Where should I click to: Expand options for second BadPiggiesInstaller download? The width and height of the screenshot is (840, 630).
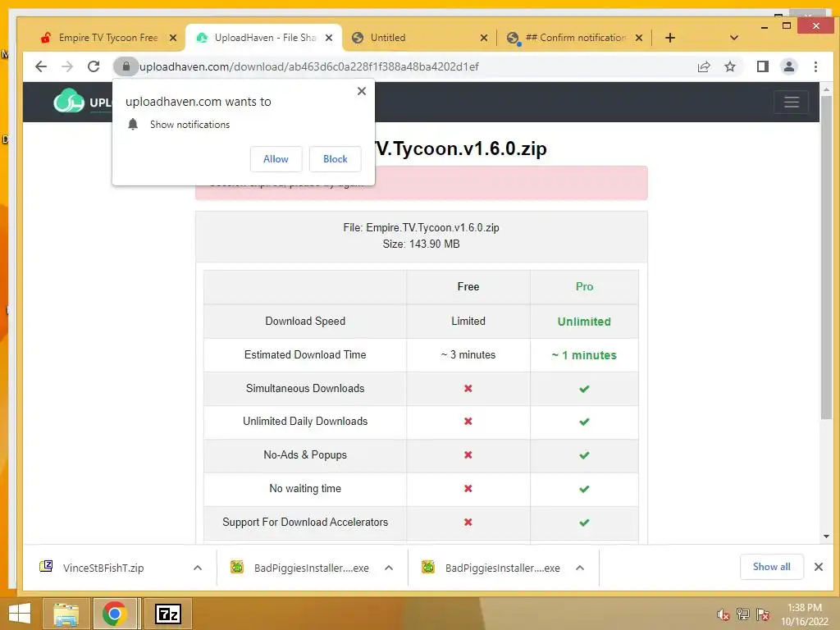coord(580,568)
